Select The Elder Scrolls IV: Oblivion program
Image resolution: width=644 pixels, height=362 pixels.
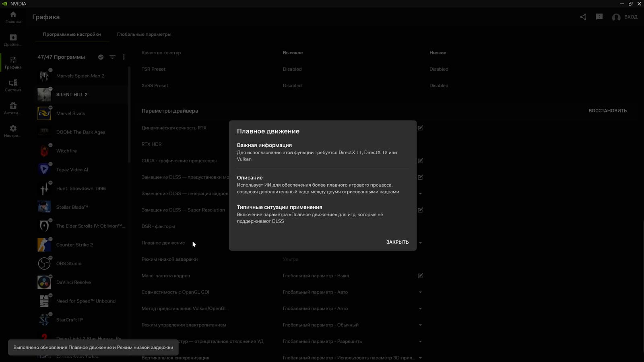(82, 226)
